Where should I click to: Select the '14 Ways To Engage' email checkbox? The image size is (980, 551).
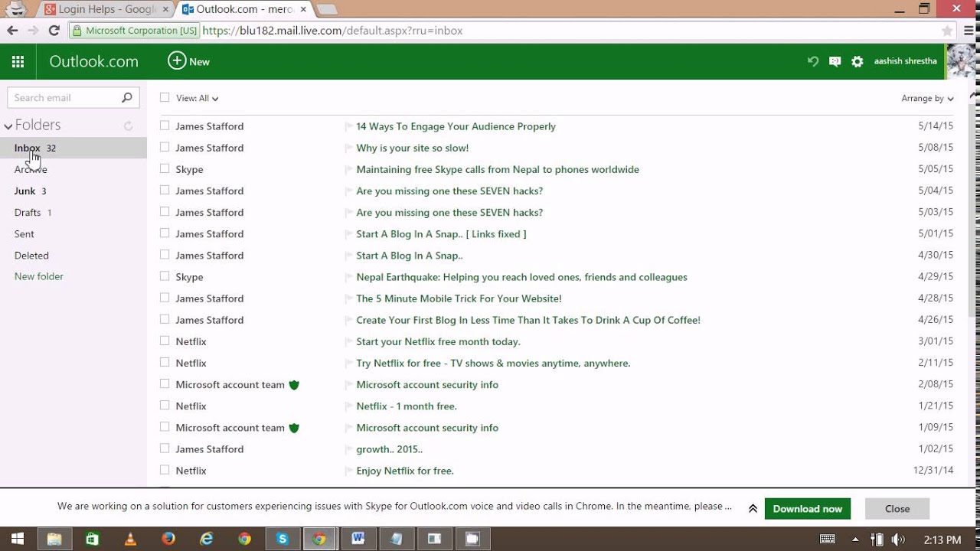tap(165, 126)
